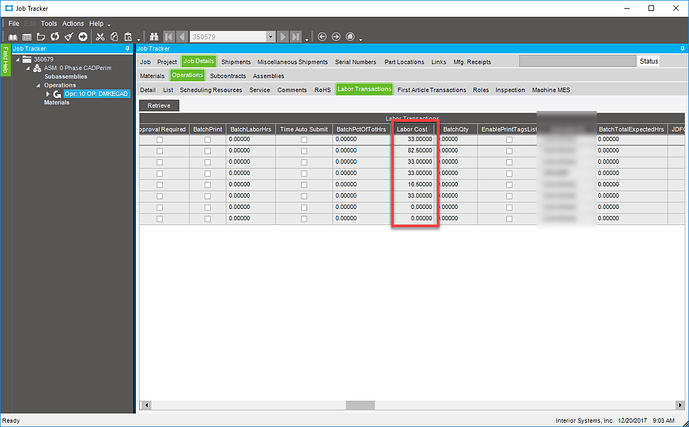The image size is (689, 427).
Task: Click the Forward circle arrow icon
Action: tap(336, 37)
